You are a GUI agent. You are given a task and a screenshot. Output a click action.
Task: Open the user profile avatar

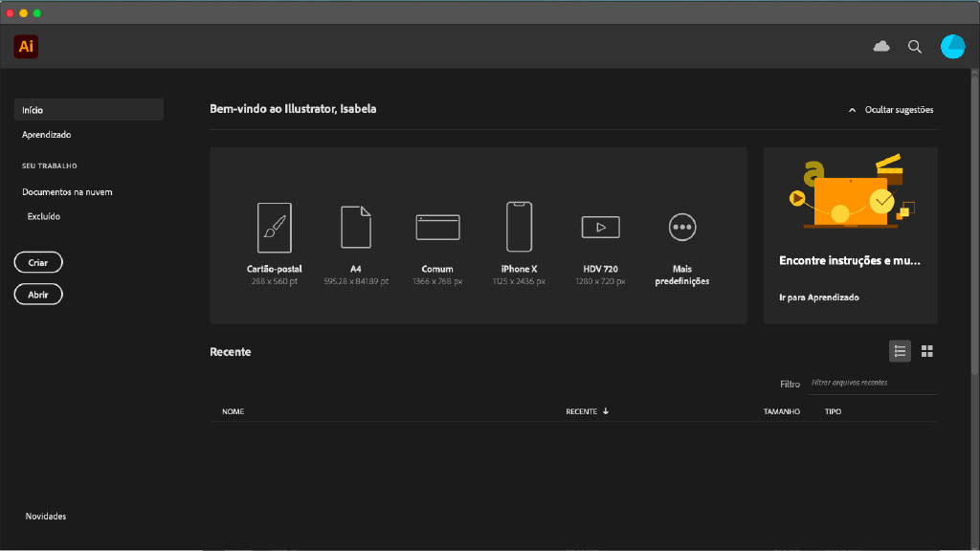(x=952, y=46)
